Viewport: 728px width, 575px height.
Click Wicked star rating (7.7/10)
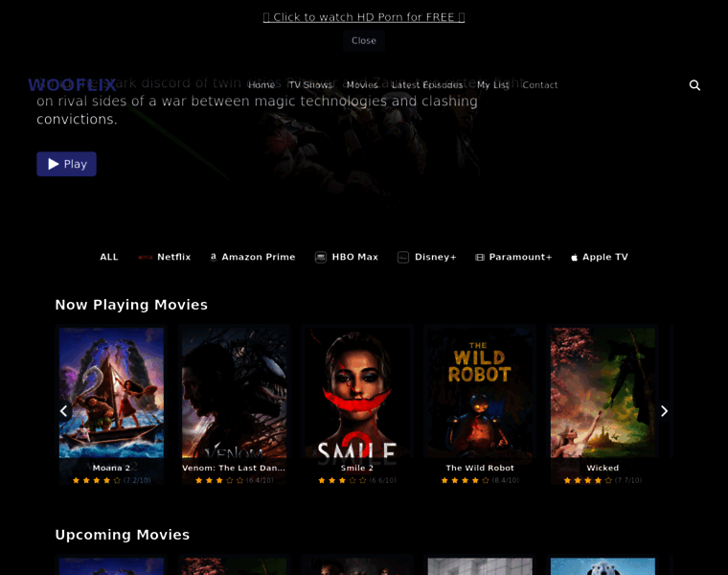coord(603,480)
